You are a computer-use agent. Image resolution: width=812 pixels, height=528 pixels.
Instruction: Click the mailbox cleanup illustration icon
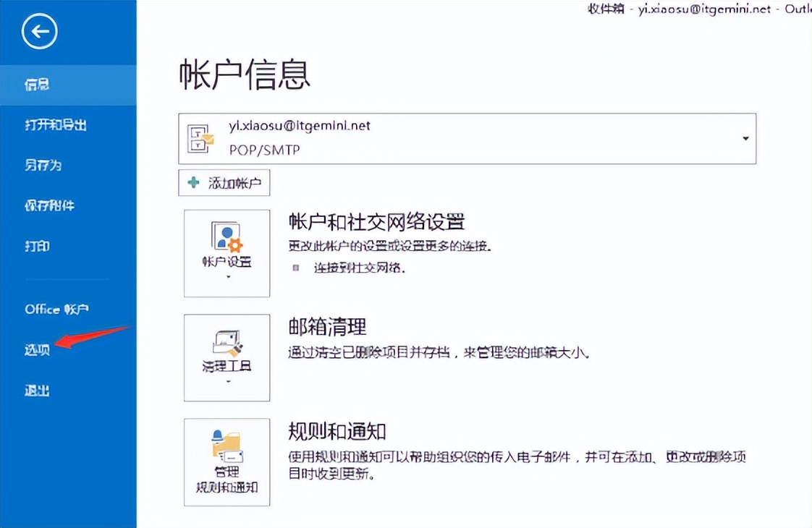tap(227, 340)
